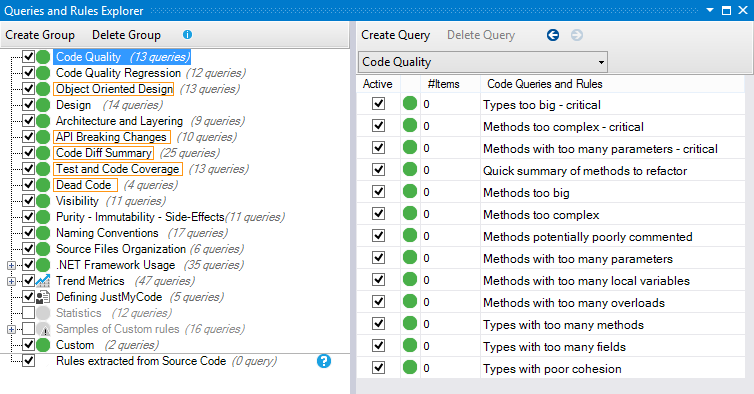Image resolution: width=754 pixels, height=394 pixels.
Task: Click the Create Query button
Action: pyautogui.click(x=396, y=35)
